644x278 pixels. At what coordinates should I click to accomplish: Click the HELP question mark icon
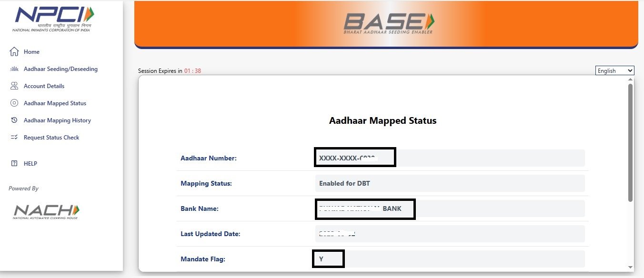pos(14,163)
